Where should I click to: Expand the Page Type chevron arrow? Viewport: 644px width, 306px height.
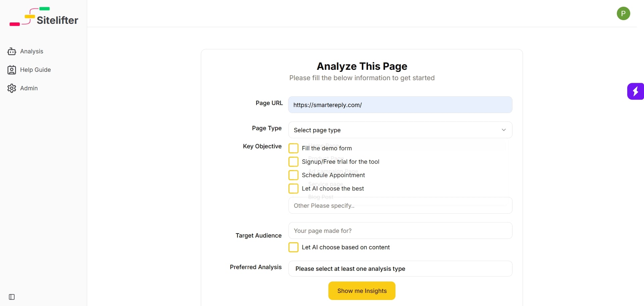(x=503, y=130)
